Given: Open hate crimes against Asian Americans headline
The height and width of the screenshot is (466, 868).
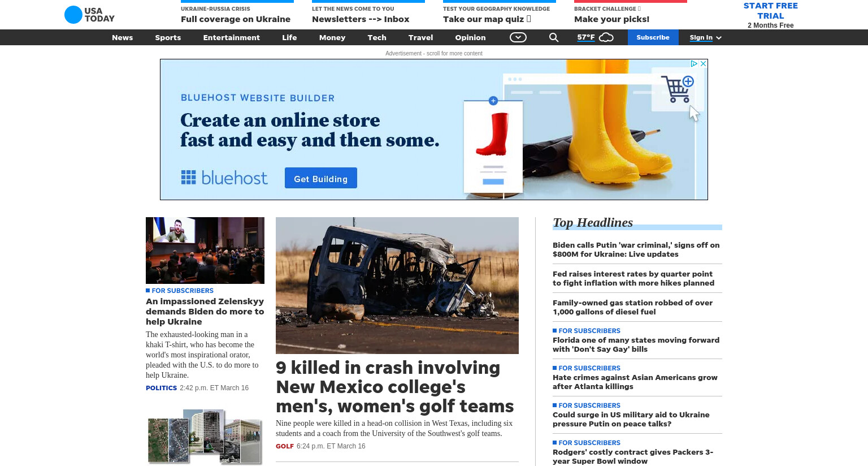Looking at the screenshot, I should pos(635,382).
